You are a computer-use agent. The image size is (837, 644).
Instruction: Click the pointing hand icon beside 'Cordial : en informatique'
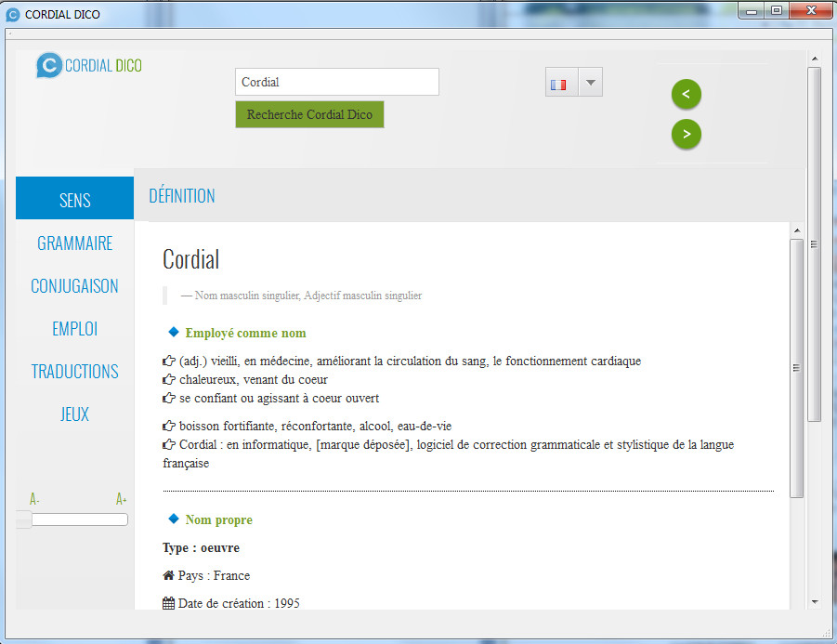coord(169,444)
